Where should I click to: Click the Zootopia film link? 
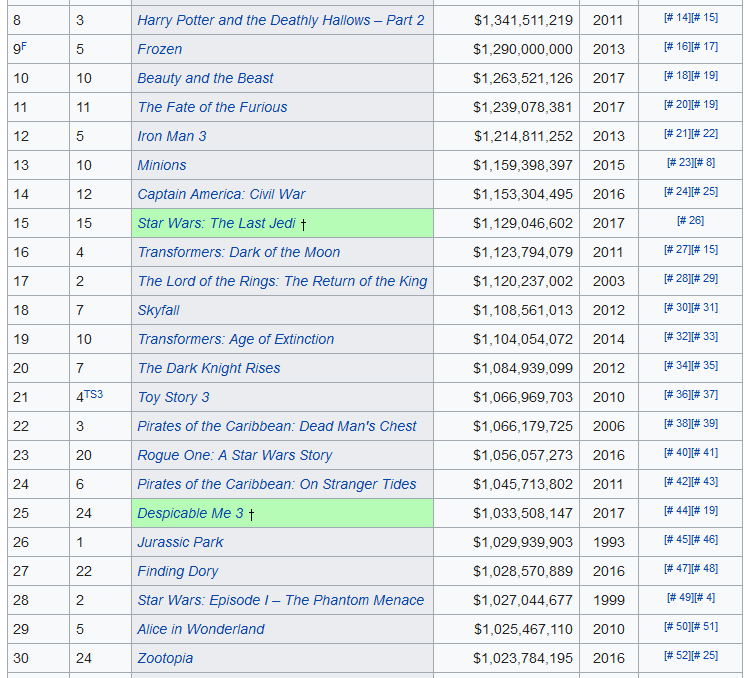(165, 658)
